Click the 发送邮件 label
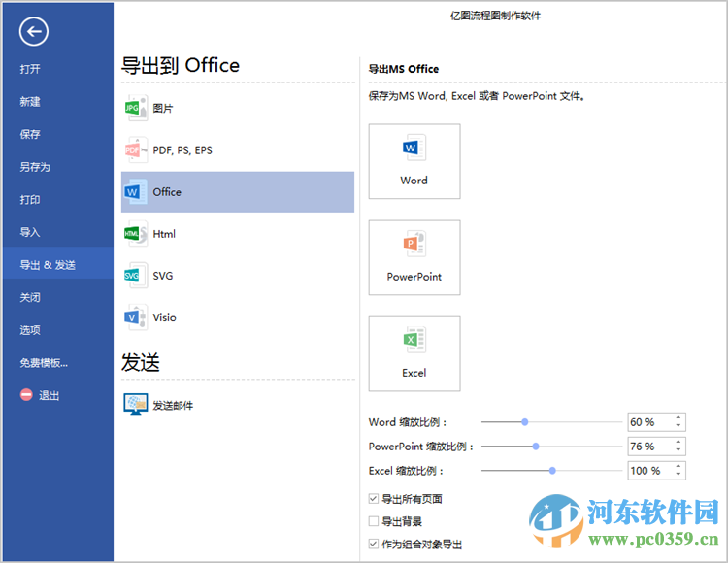The height and width of the screenshot is (563, 728). pyautogui.click(x=173, y=405)
